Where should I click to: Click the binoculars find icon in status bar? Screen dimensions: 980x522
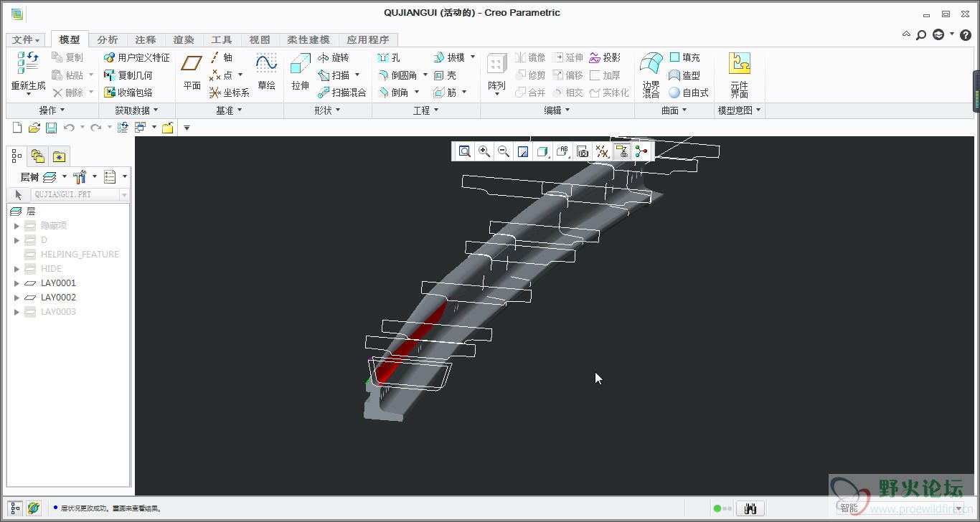(x=751, y=508)
